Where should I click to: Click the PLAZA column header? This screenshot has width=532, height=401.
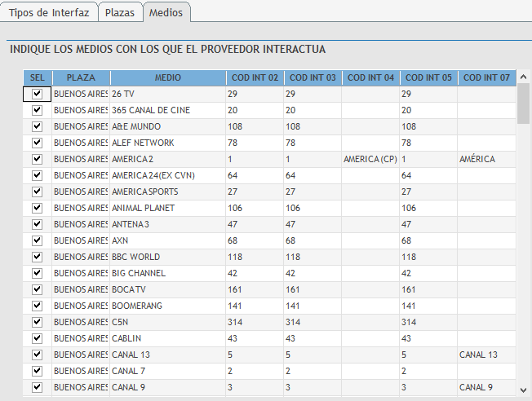81,77
